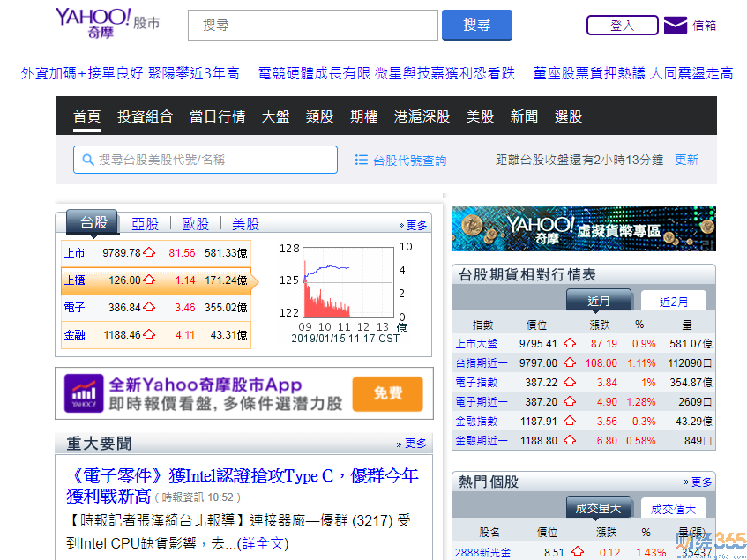Viewport: 747px width, 560px height.
Task: Open headline 外資加碼+接單良好 聚陽攀近3年高
Action: coord(130,74)
